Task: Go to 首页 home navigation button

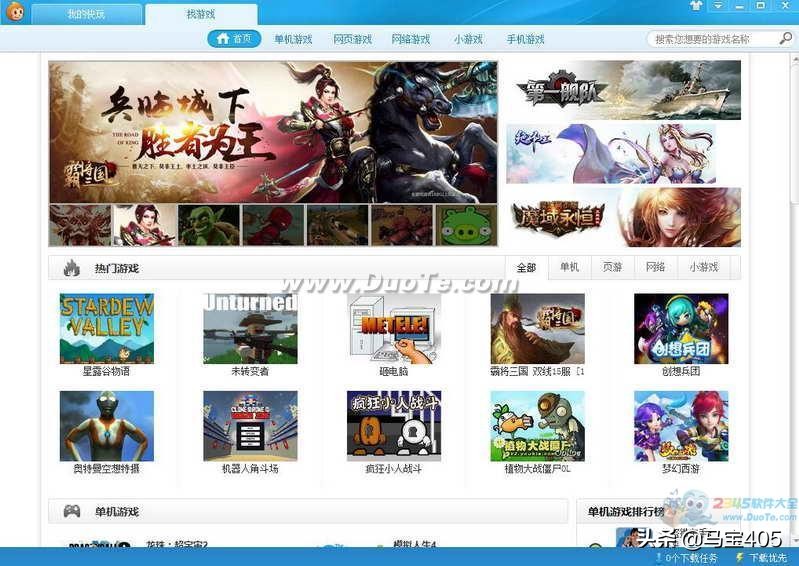Action: [234, 39]
